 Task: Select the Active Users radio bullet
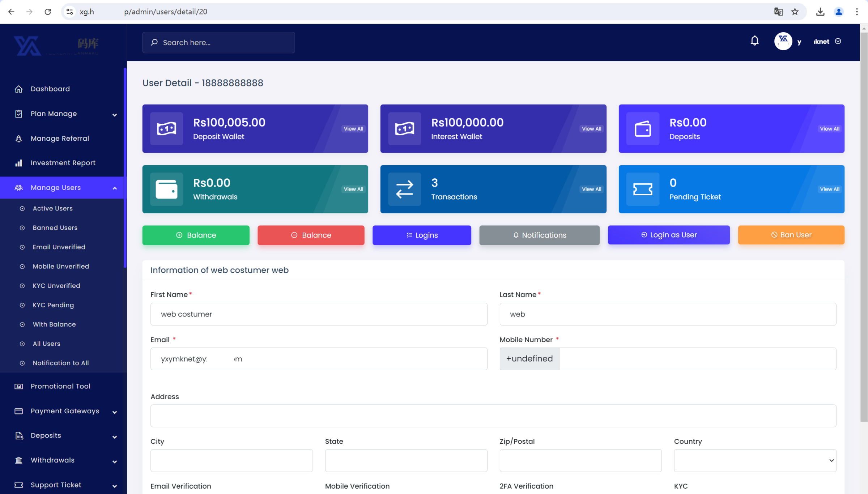click(22, 209)
